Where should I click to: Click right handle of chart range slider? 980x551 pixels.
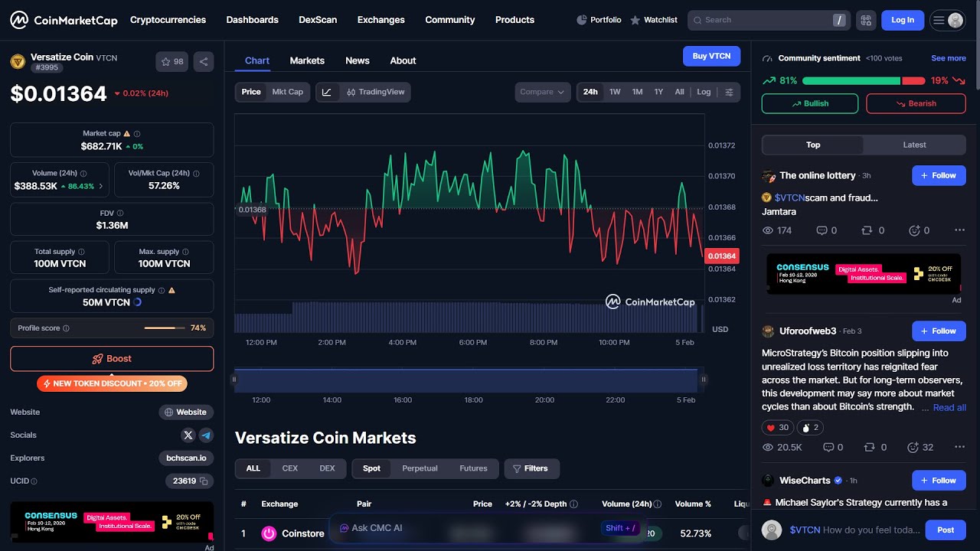click(703, 379)
